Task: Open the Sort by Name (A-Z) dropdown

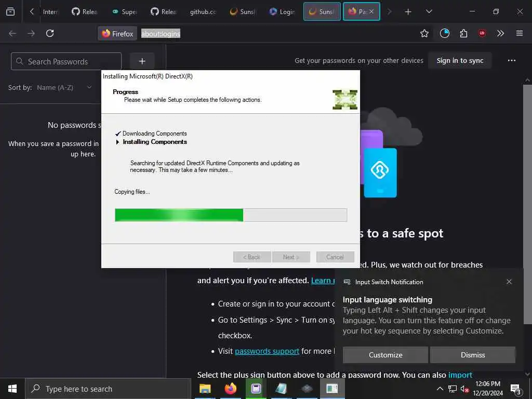Action: tap(65, 87)
